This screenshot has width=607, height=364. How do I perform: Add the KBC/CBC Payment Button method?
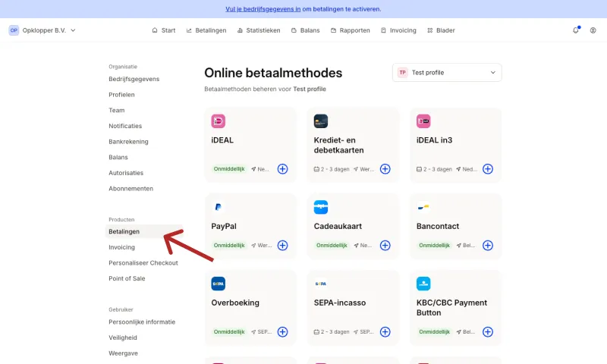pyautogui.click(x=488, y=332)
